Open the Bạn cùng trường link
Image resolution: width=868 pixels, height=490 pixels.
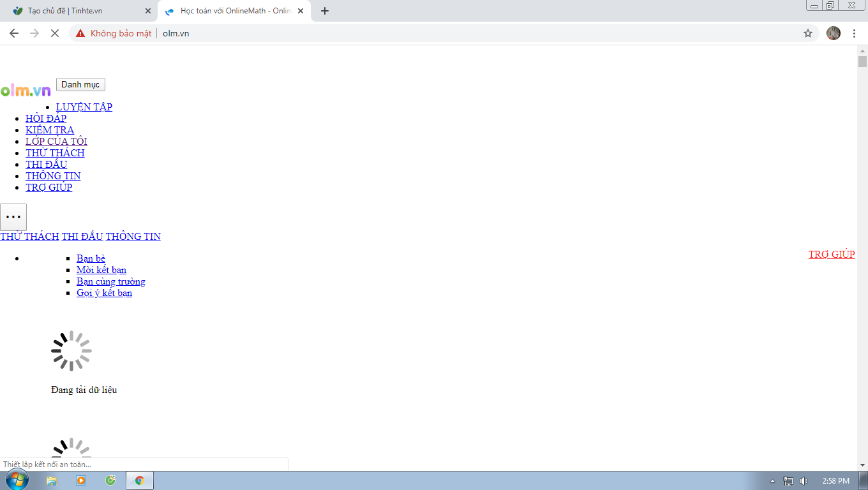pos(111,281)
